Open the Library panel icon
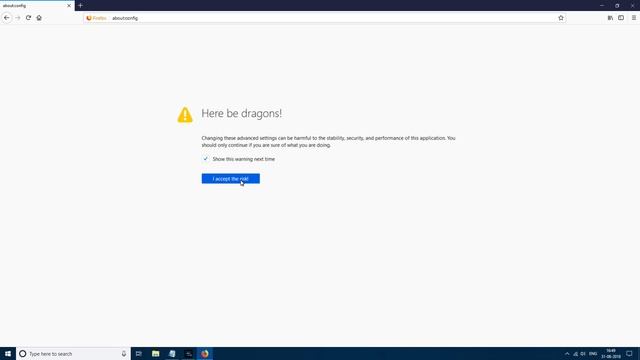The height and width of the screenshot is (360, 640). tap(610, 18)
